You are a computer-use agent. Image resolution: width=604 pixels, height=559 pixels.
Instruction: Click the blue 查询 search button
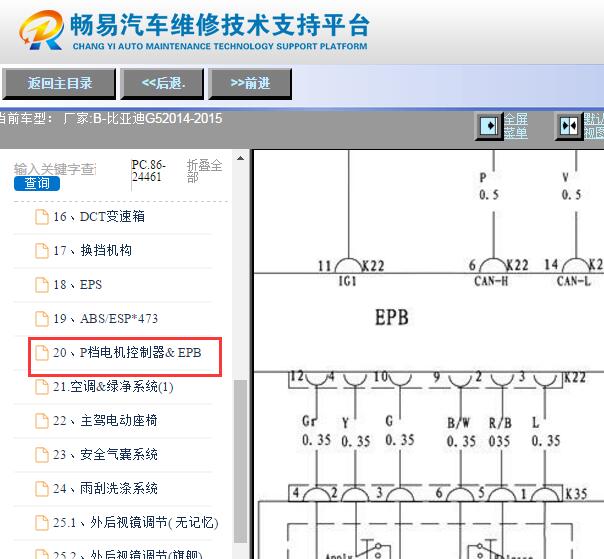pyautogui.click(x=37, y=184)
